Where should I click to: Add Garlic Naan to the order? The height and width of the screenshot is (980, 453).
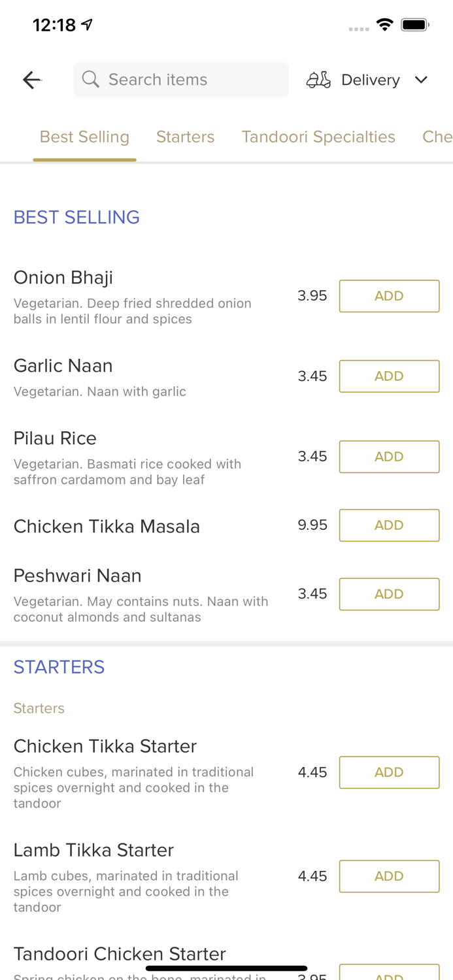pos(389,376)
